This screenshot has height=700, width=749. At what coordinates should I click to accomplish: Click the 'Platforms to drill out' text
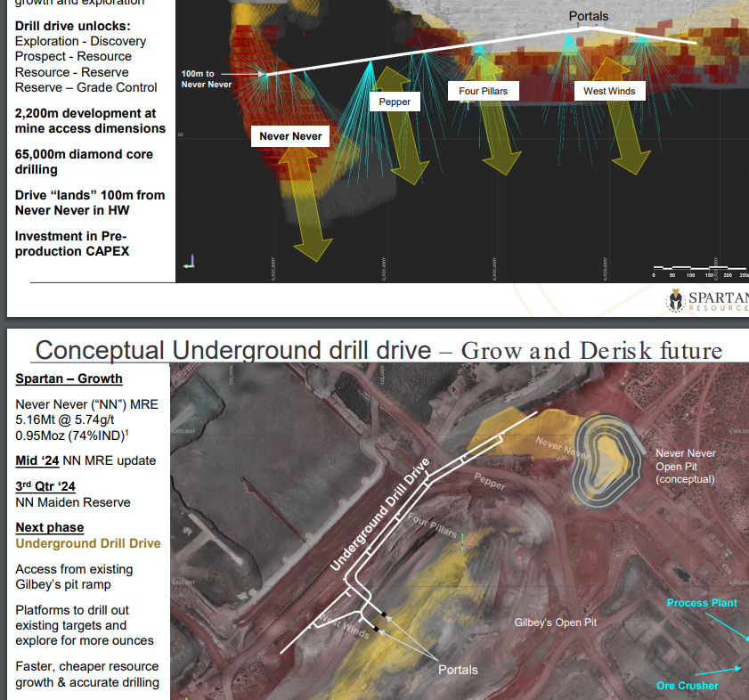72,610
